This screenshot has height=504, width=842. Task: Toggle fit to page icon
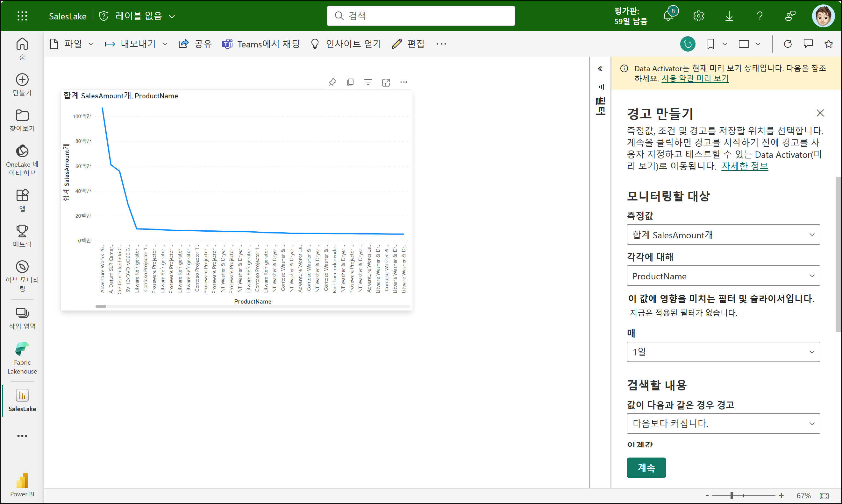[824, 496]
